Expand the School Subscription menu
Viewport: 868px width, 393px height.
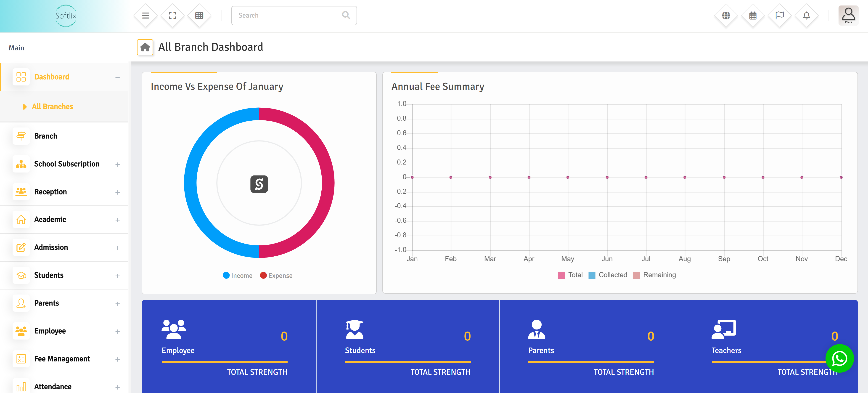67,164
